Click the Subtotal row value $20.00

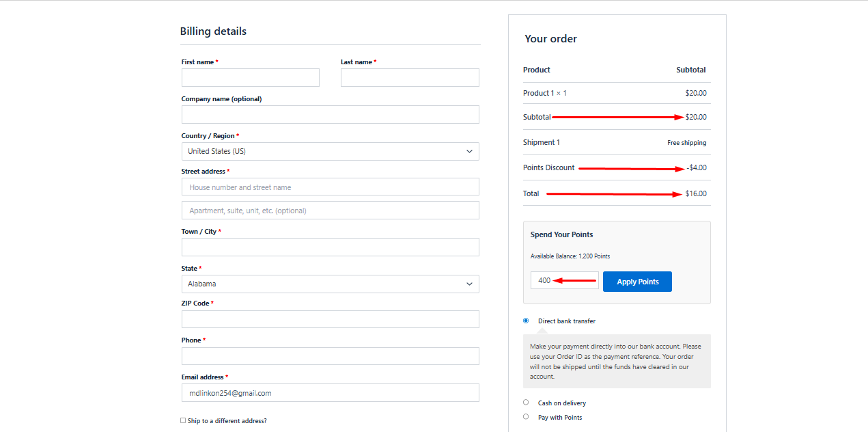[696, 117]
